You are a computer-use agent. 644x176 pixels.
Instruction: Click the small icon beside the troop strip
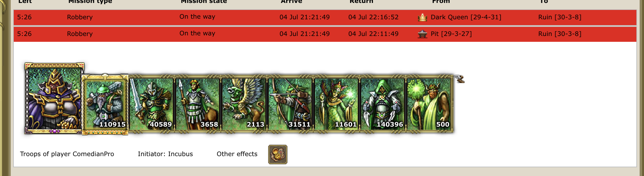pos(460,79)
